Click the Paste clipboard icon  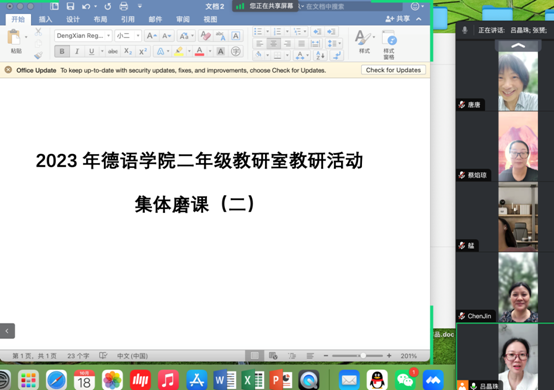14,37
